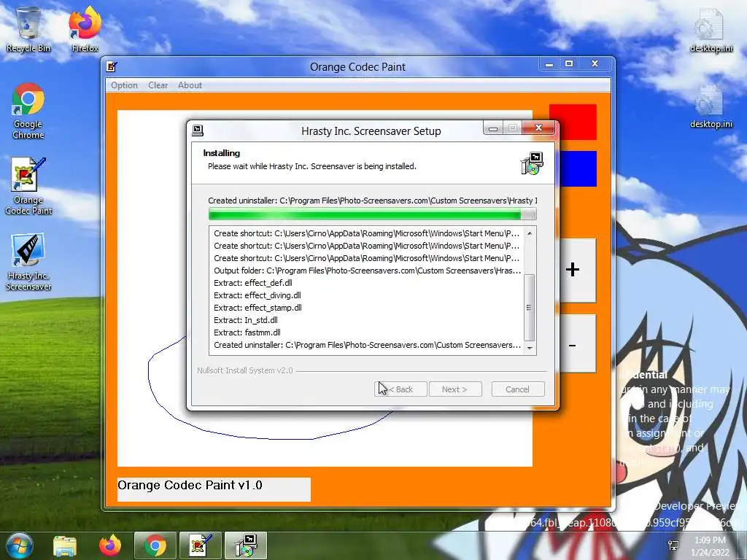The image size is (747, 560).
Task: Launch Firefox from the desktop shortcut
Action: pos(85,29)
